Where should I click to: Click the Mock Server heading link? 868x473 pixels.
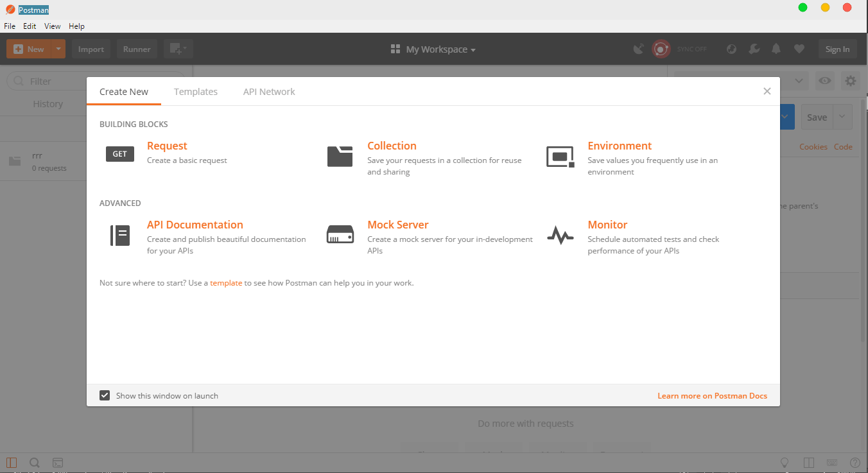pyautogui.click(x=398, y=225)
